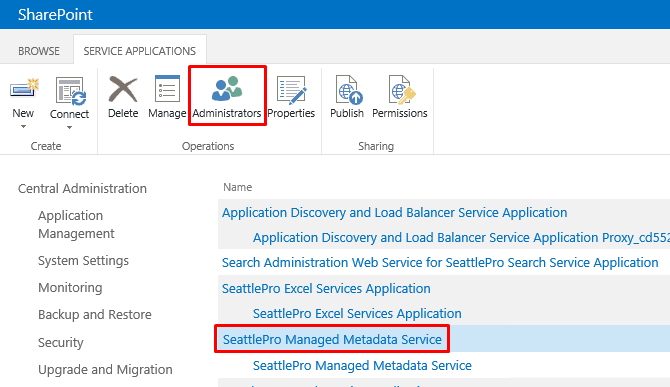Go to Application Management
670x387 pixels.
pos(76,224)
